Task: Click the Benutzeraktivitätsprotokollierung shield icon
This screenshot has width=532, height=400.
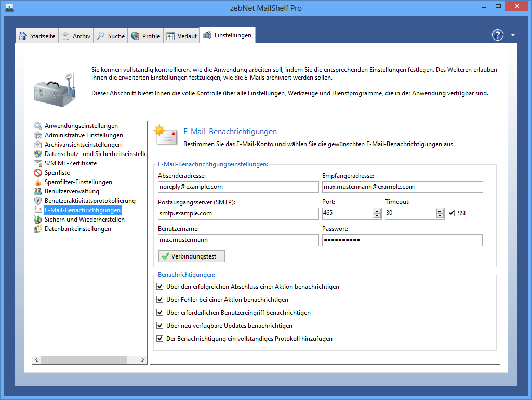Action: pyautogui.click(x=38, y=201)
